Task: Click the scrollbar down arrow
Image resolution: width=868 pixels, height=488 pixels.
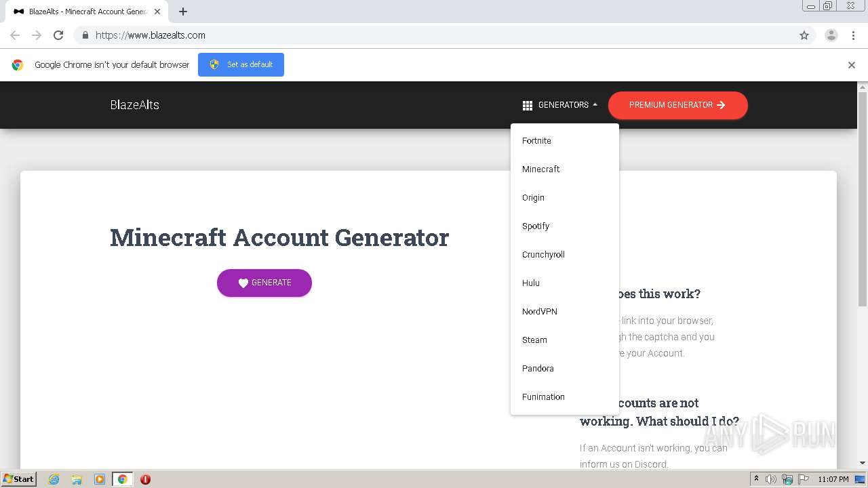Action: point(863,463)
